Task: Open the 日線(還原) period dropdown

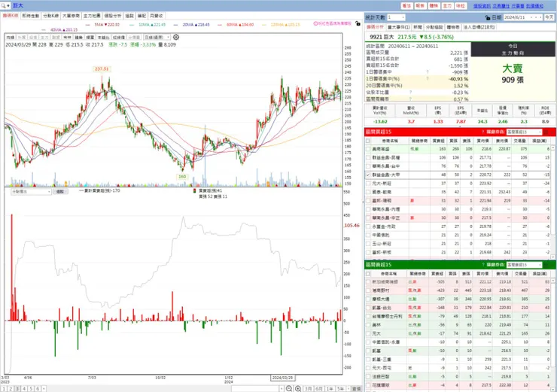Action: (157, 38)
